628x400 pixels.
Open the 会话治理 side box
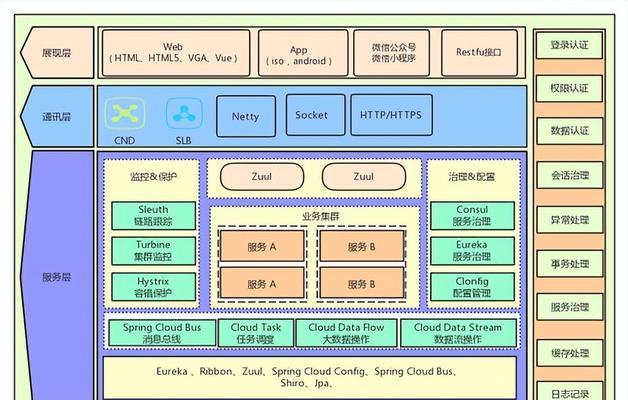569,175
